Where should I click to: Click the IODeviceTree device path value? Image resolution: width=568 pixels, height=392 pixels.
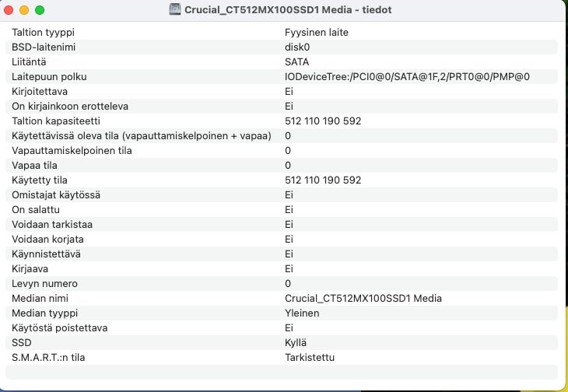pyautogui.click(x=407, y=76)
